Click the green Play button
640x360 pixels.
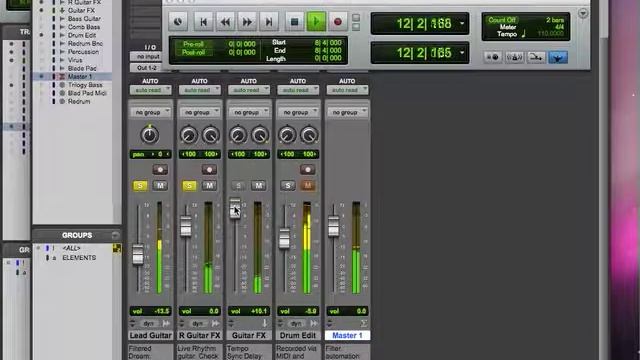[x=316, y=22]
